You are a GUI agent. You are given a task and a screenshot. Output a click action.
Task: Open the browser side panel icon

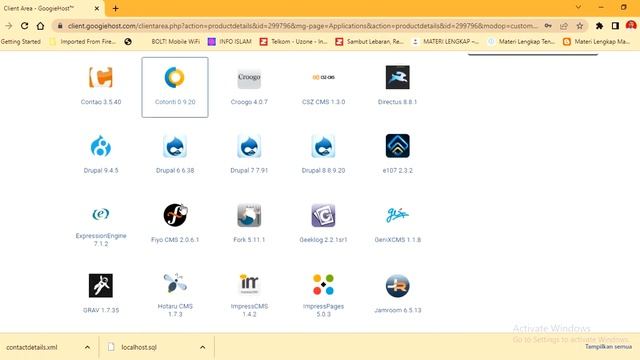pos(615,26)
